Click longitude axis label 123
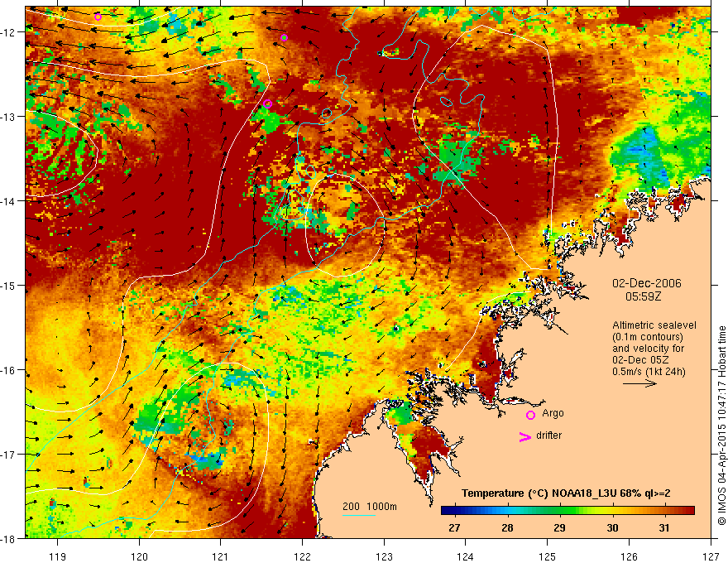This screenshot has width=728, height=563. tap(384, 556)
